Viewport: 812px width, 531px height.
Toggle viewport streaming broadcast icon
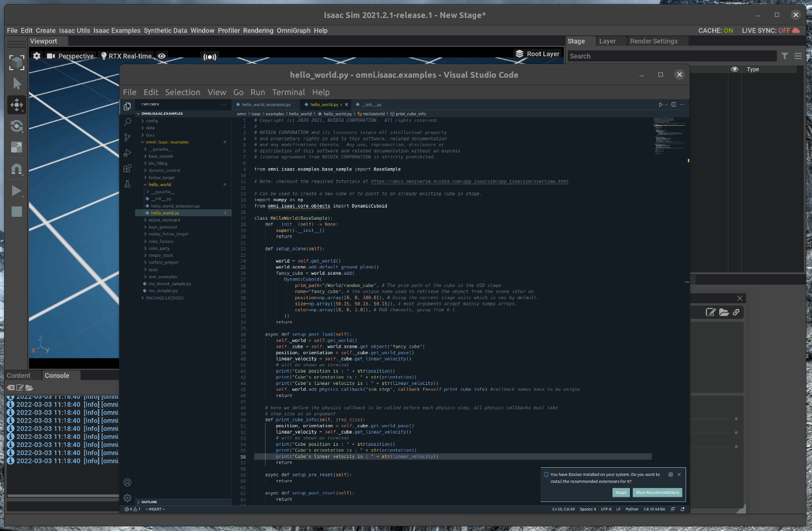209,57
